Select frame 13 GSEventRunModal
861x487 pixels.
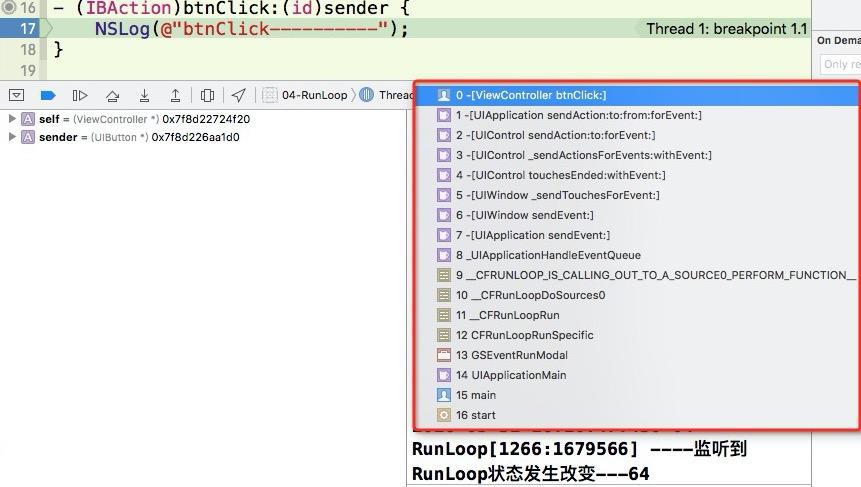point(637,355)
